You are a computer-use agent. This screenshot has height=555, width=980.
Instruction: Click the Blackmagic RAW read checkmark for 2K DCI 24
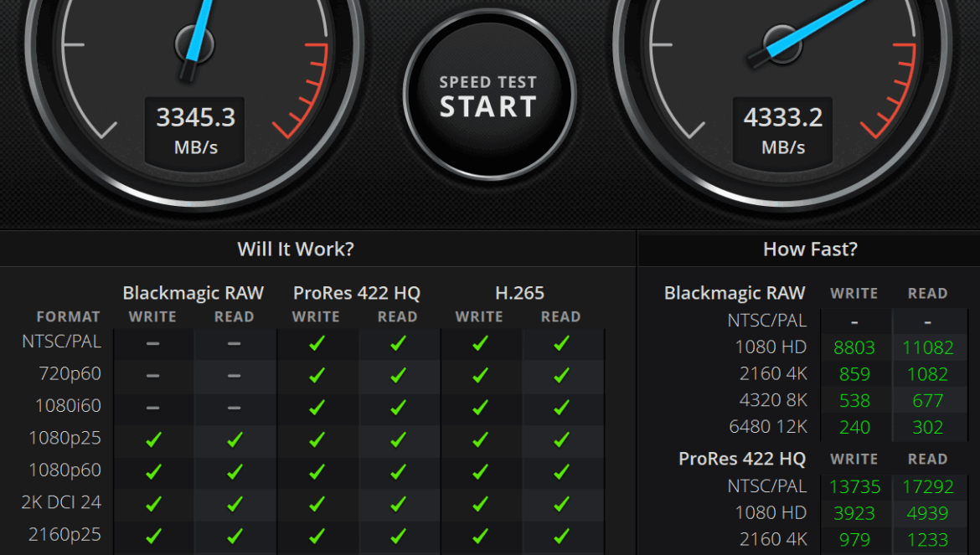click(235, 504)
